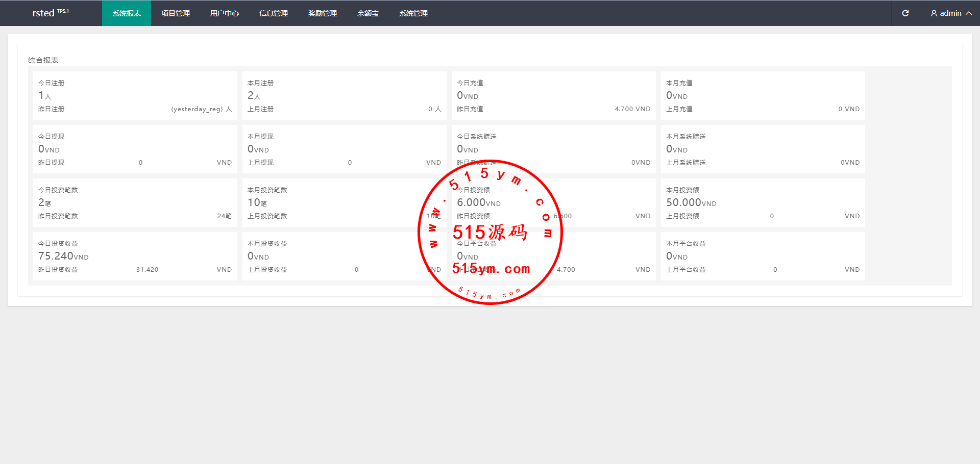The width and height of the screenshot is (980, 464).
Task: Select the 今日投资收益 75.240 VND card
Action: [x=135, y=256]
